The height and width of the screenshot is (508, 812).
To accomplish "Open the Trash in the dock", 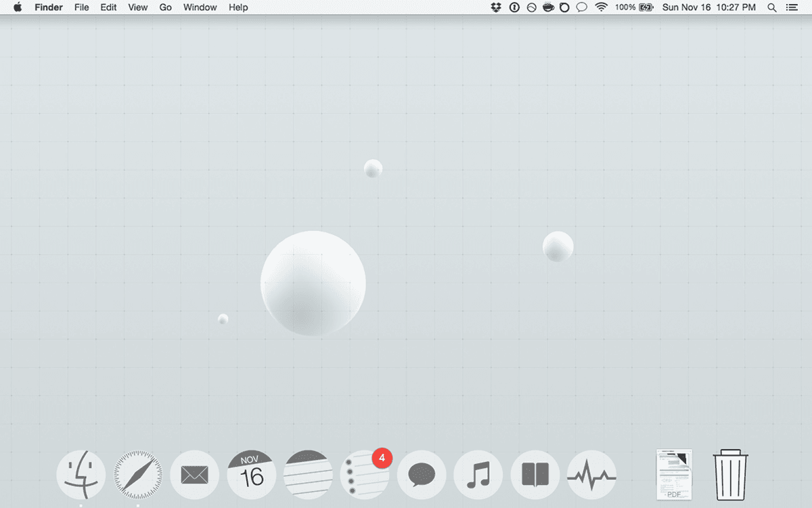I will (x=731, y=475).
